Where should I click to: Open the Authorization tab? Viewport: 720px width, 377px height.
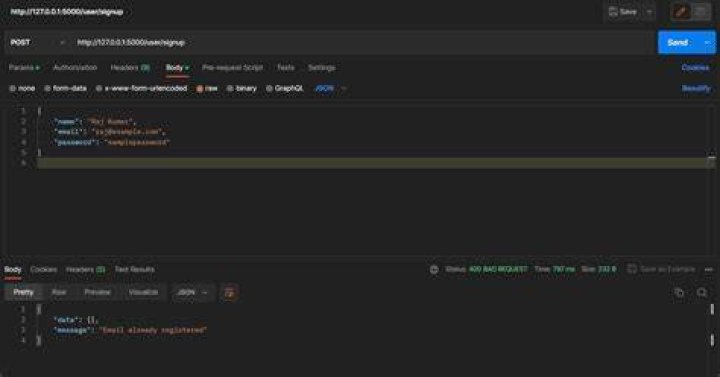click(75, 68)
